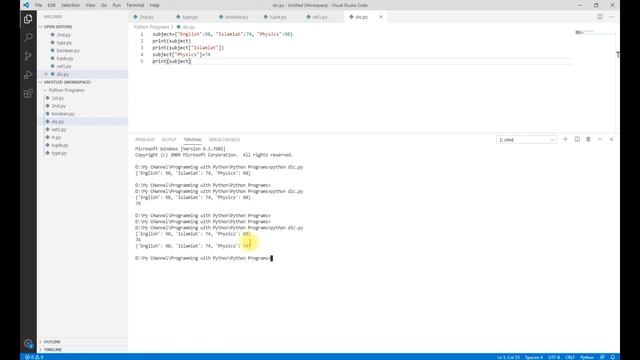Collapse the Open Editors section
640x360 pixels.
click(58, 27)
